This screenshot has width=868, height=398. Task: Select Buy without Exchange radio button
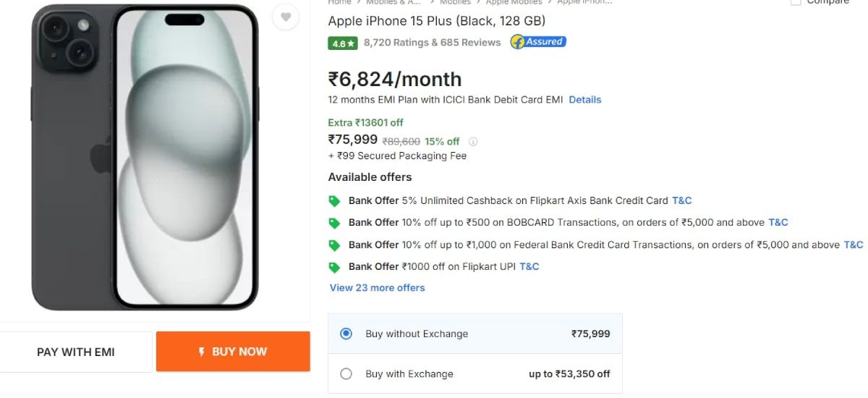pos(346,334)
